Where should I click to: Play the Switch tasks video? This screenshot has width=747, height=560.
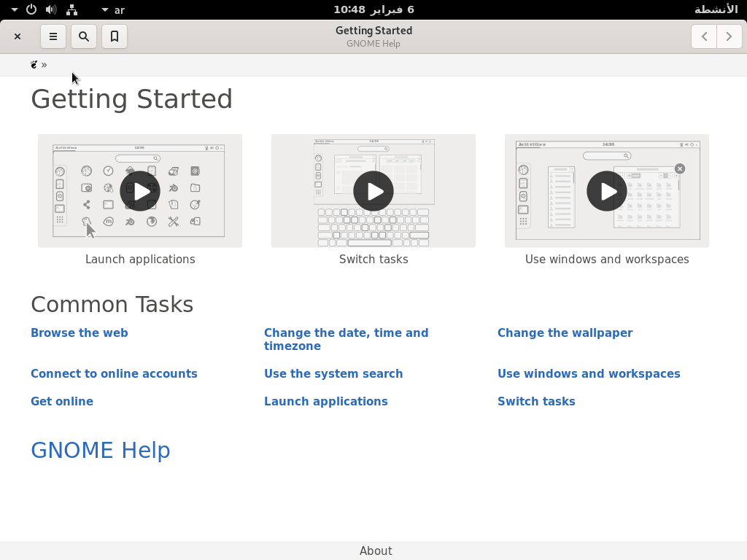click(x=373, y=191)
